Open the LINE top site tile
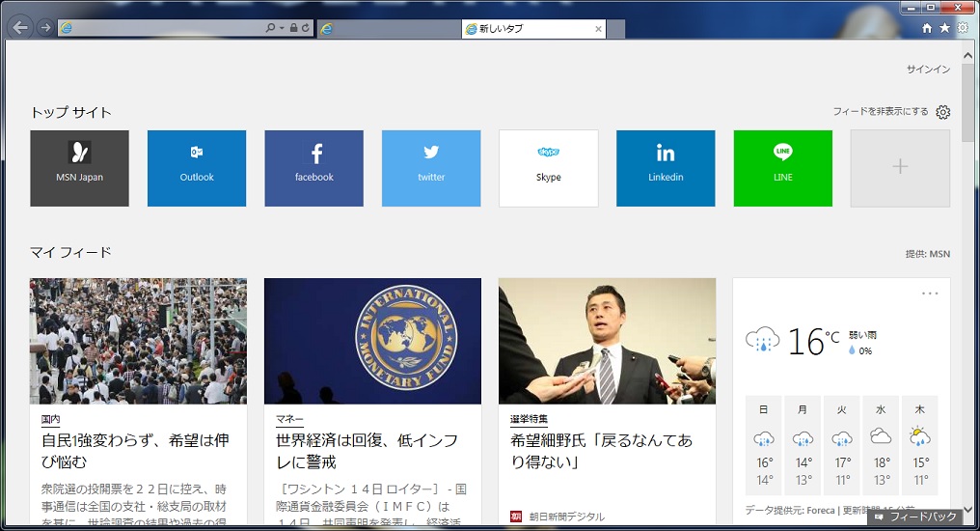Screen dimensions: 980x531 tap(783, 168)
